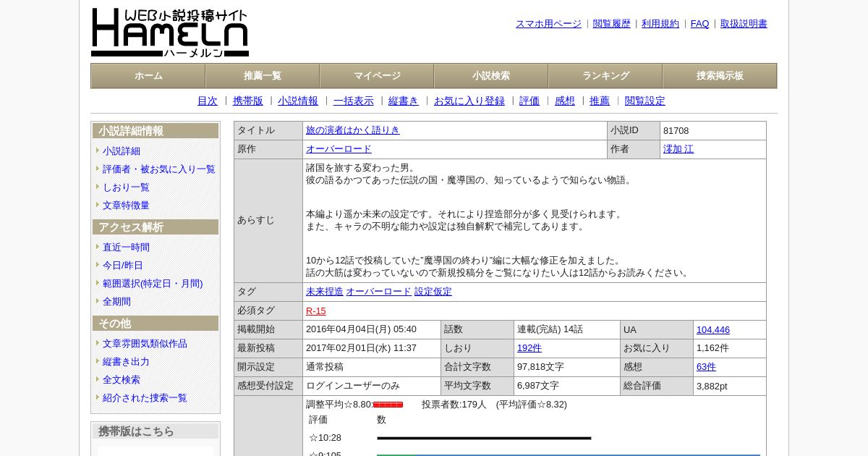
Task: Select 一括表示 in novel submenu
Action: 354,101
